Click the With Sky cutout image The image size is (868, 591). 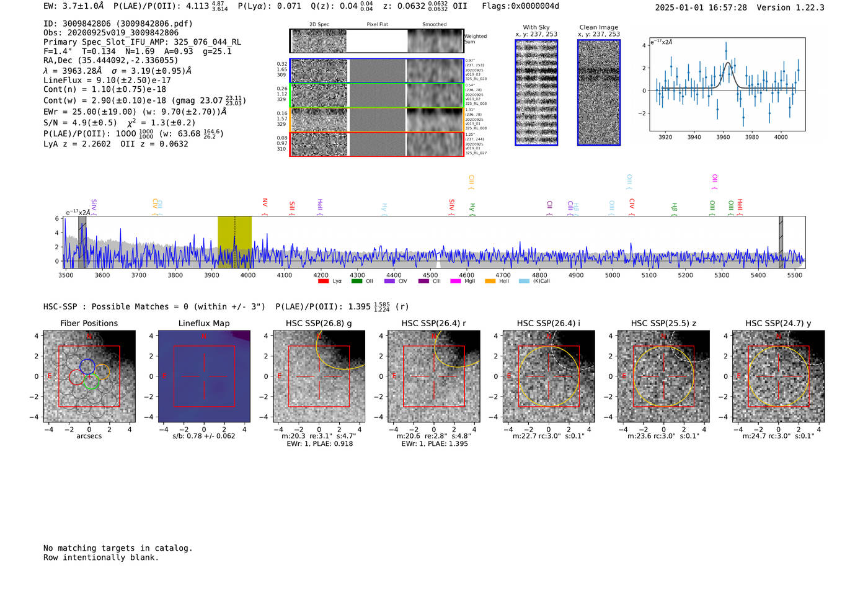(536, 92)
